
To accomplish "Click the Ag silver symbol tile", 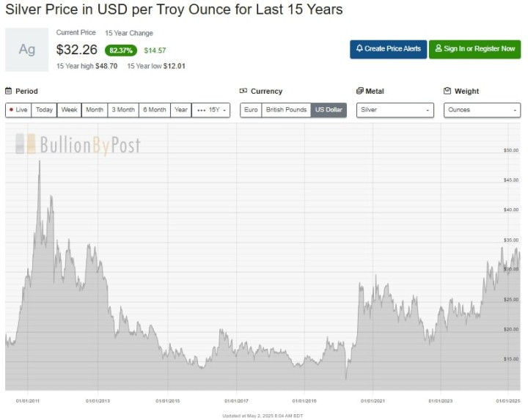I will click(26, 50).
